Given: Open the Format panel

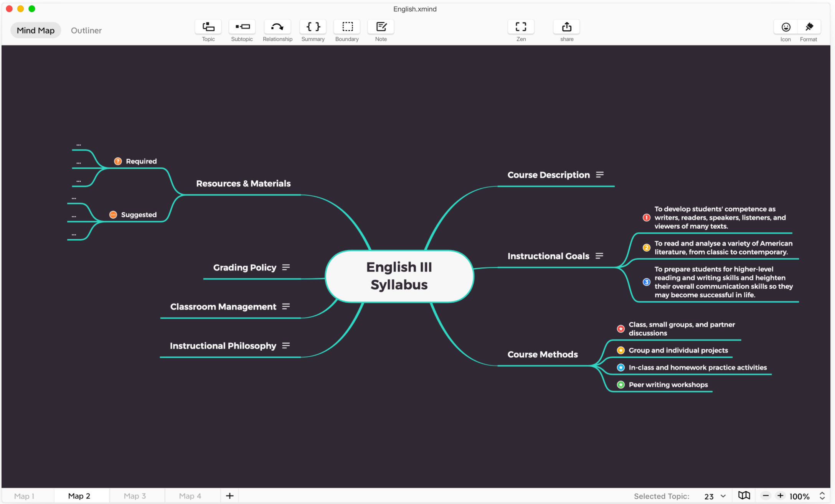Looking at the screenshot, I should 809,27.
